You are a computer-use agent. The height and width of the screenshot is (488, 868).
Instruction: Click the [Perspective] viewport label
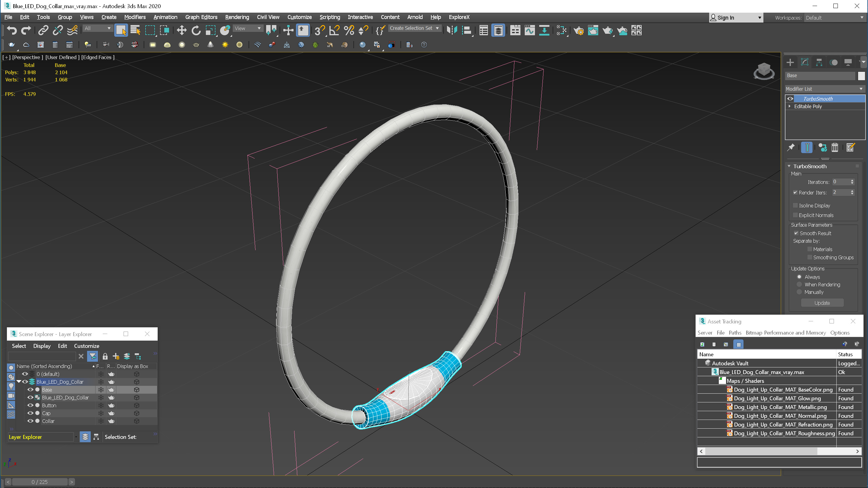point(28,57)
